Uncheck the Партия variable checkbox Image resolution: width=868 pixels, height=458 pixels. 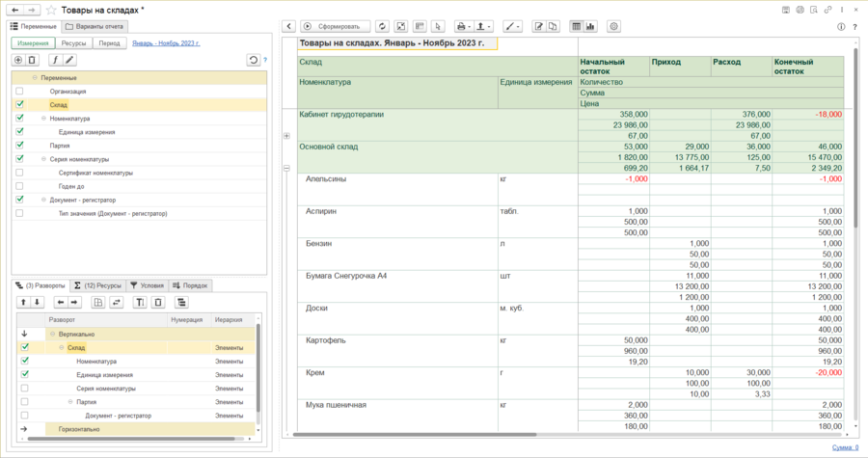point(19,146)
